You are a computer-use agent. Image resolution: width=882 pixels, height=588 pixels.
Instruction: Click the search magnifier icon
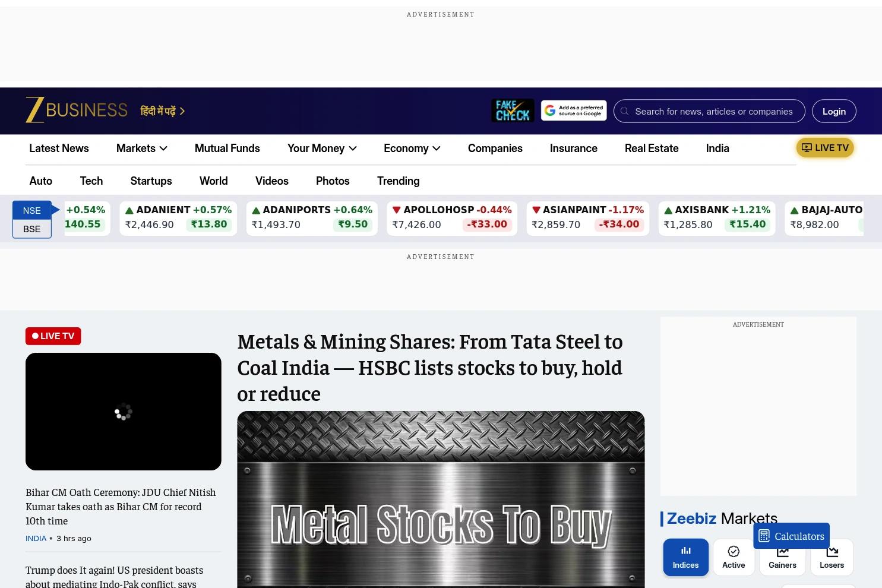coord(624,111)
